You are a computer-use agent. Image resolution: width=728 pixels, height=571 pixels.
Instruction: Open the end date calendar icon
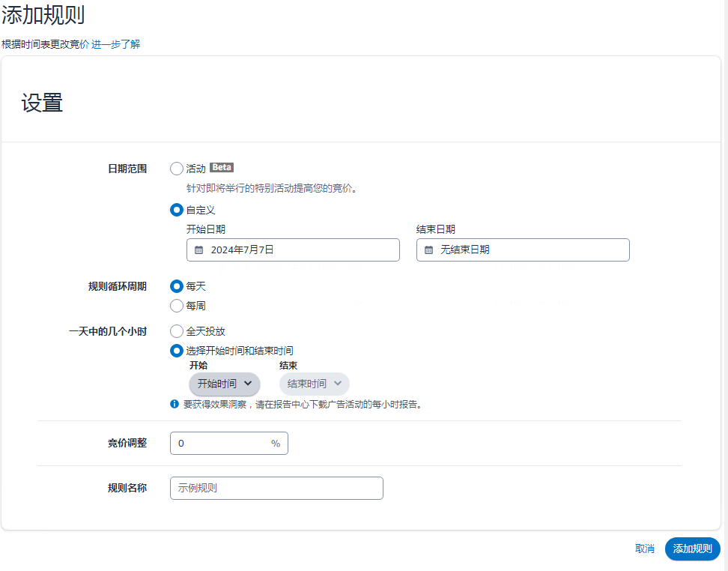tap(428, 250)
